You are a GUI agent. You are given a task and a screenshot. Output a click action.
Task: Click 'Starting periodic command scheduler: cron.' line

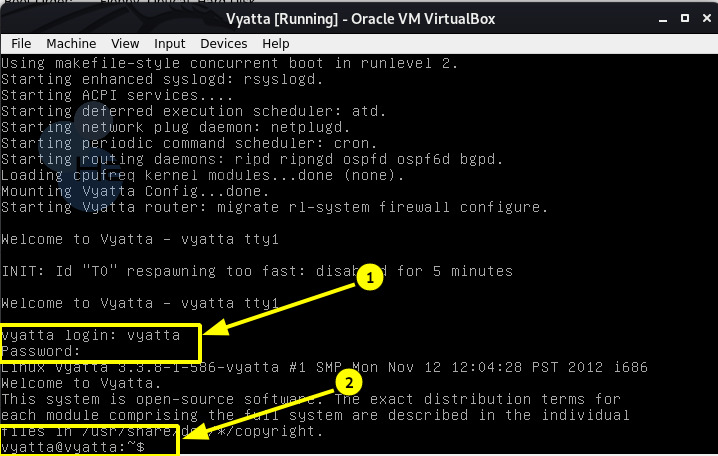coord(189,143)
